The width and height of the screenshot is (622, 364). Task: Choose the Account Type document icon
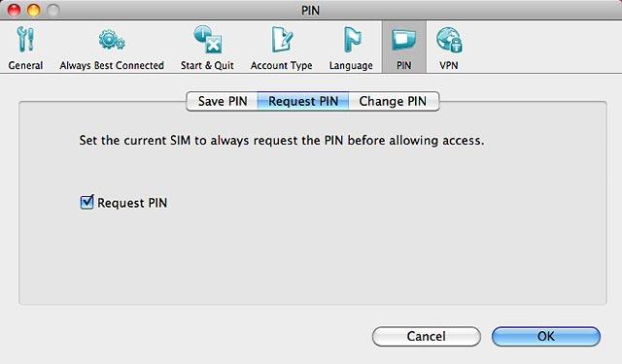282,40
